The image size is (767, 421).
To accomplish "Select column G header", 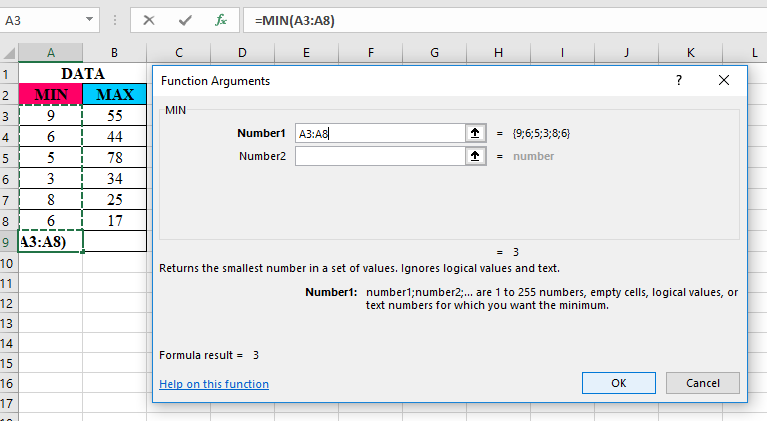I will [434, 52].
